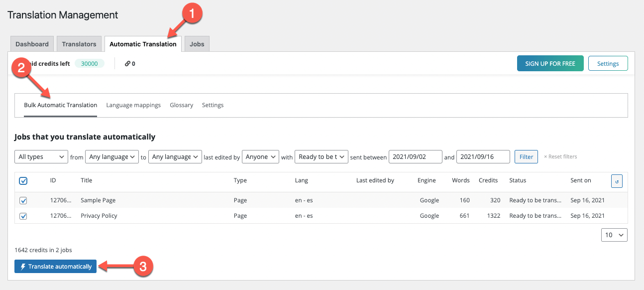Open the from Any language dropdown
Image resolution: width=644 pixels, height=290 pixels.
point(112,157)
